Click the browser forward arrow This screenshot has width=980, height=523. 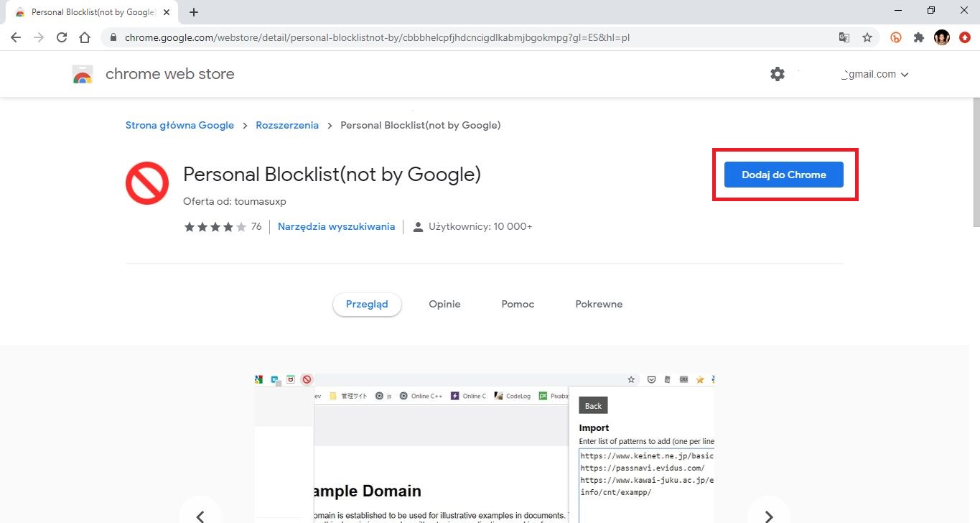[39, 37]
